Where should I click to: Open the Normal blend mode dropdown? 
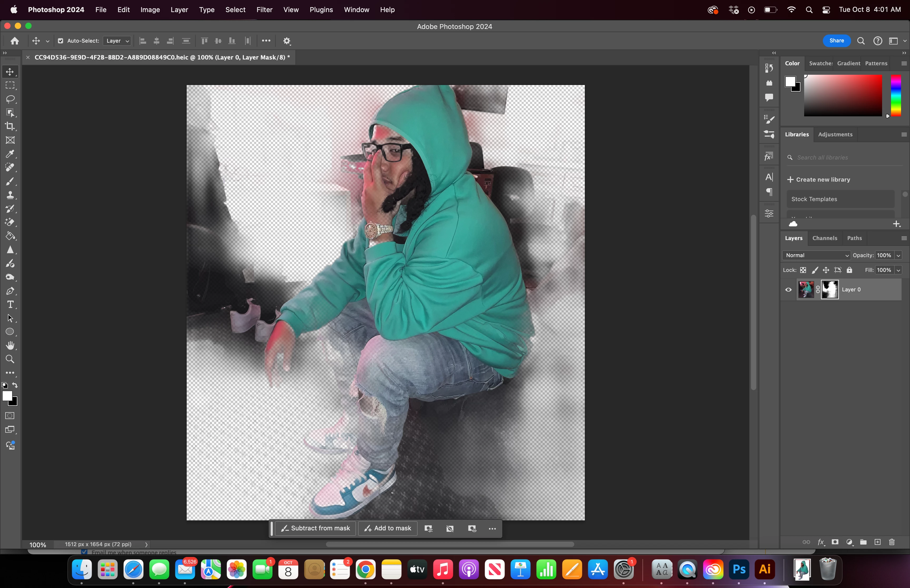click(816, 255)
